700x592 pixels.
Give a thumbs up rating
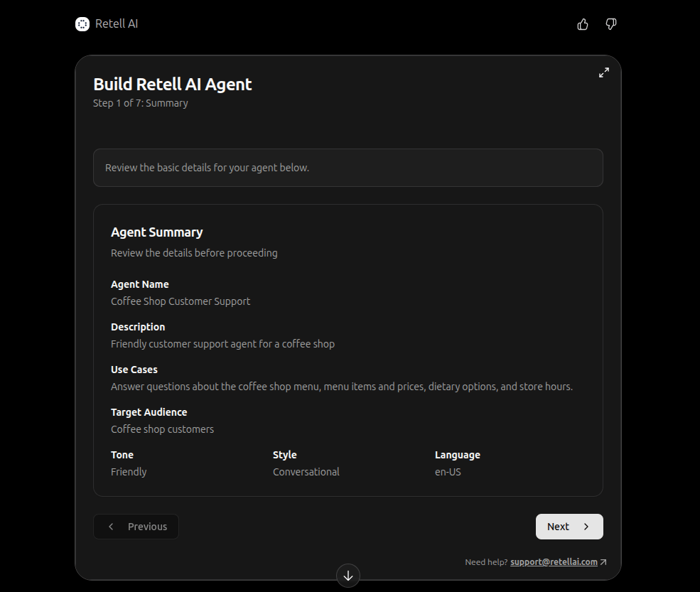pyautogui.click(x=583, y=24)
